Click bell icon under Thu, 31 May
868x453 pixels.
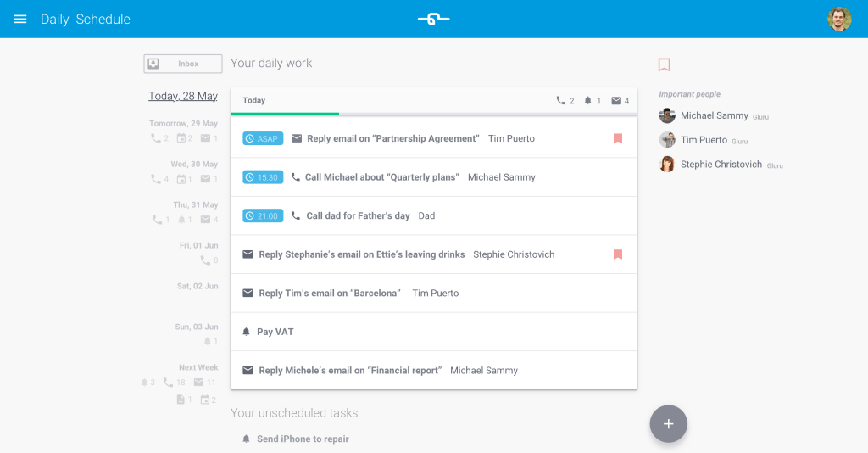point(181,220)
